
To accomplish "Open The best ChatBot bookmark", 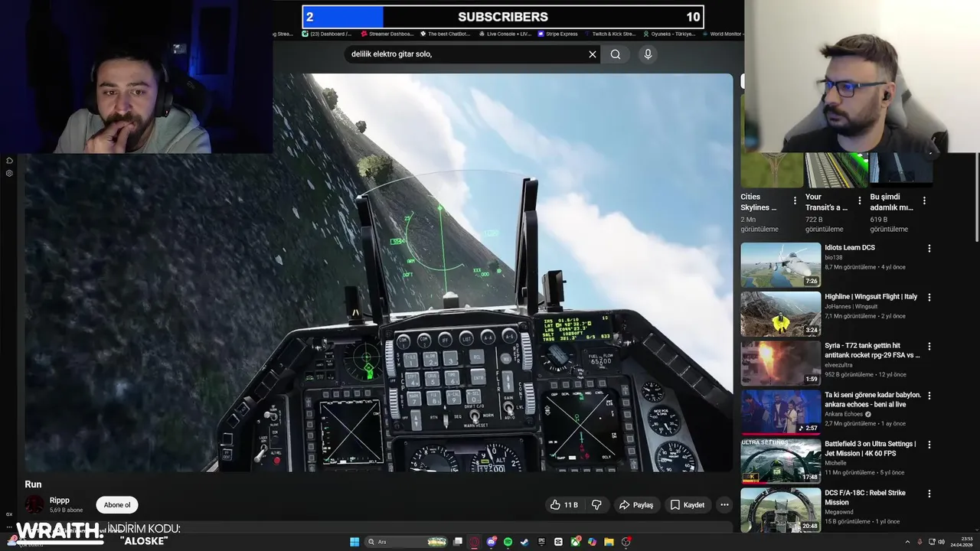I will (x=445, y=34).
